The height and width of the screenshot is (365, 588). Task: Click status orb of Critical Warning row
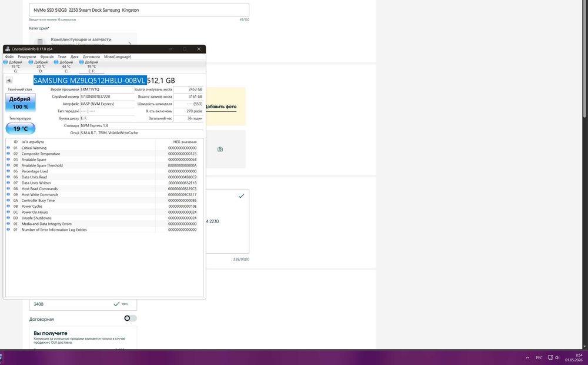click(8, 148)
